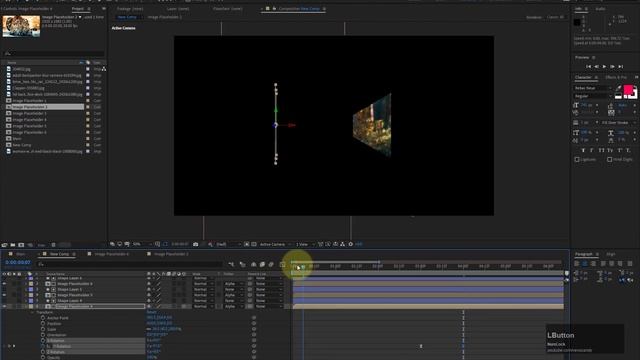Click the eyedropper in Character panel
Screen dimensions: 640x360
pos(618,88)
